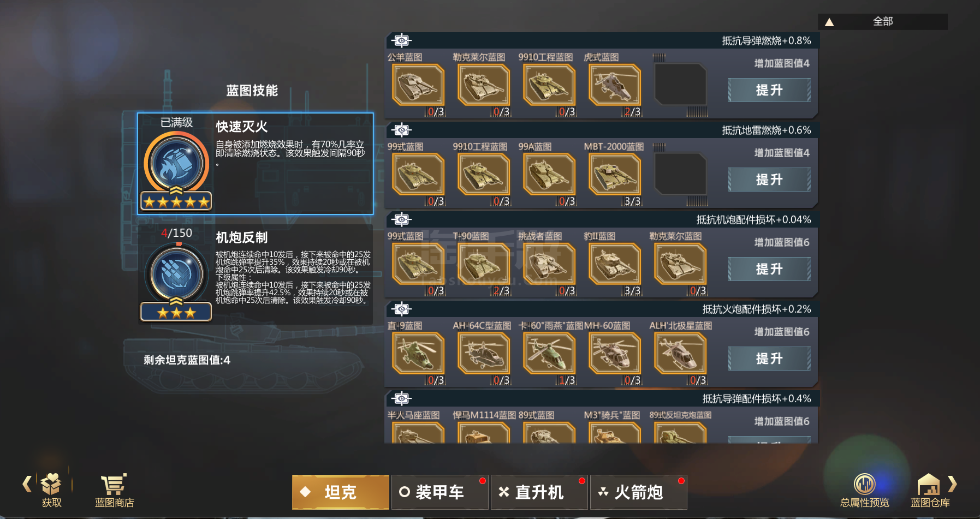Click 提升 button for 抵抗机炮配件损坏 row
The width and height of the screenshot is (980, 519).
769,269
